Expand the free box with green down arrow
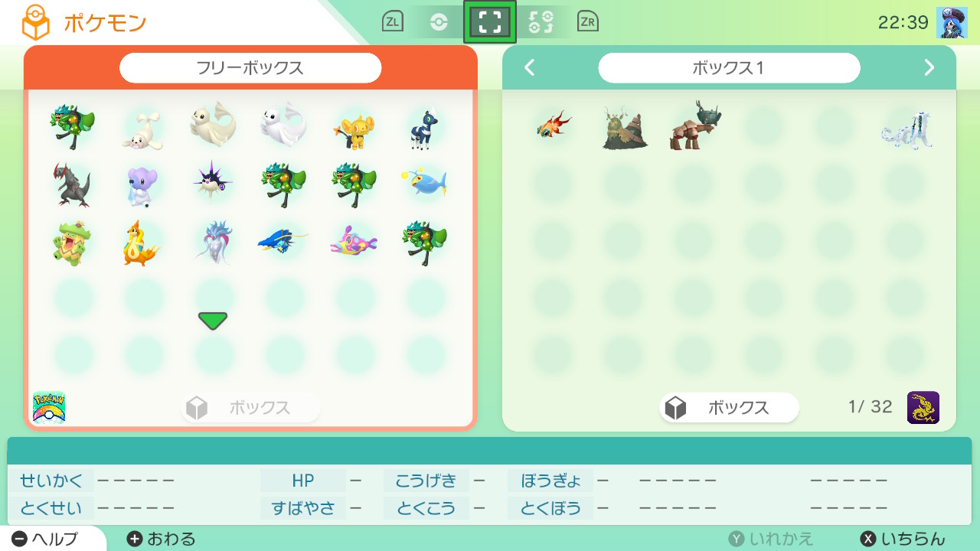Image resolution: width=980 pixels, height=551 pixels. pyautogui.click(x=213, y=321)
